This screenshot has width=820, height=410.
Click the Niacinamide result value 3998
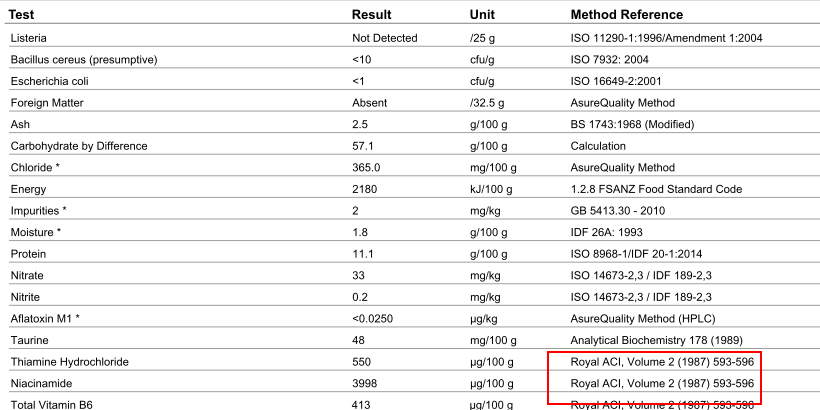(364, 383)
